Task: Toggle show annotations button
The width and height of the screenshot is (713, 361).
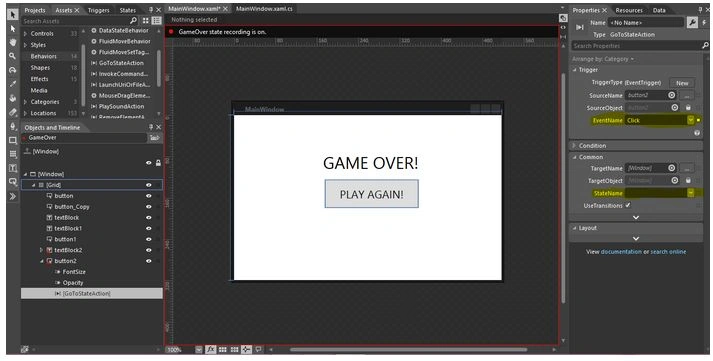Action: [258, 350]
